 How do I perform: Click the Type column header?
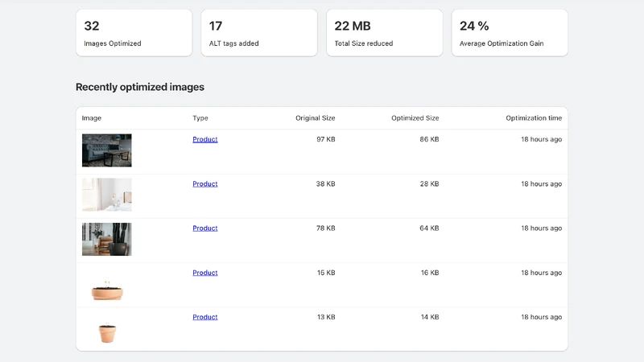coord(200,118)
